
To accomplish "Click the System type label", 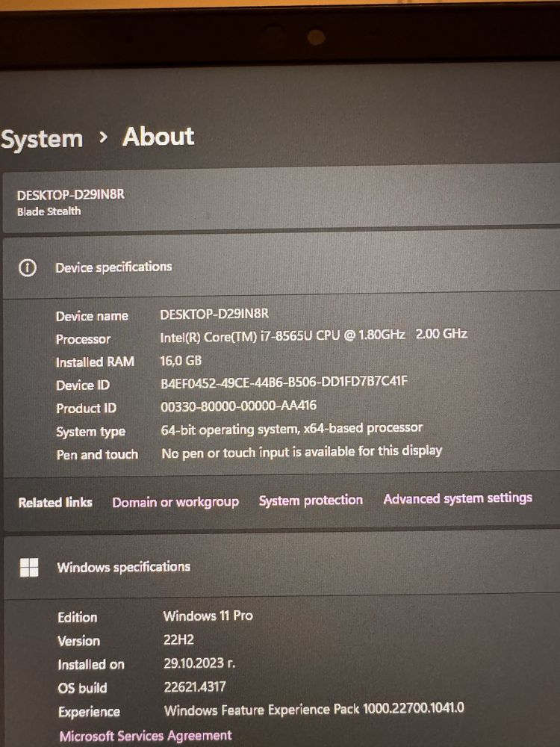I will (x=91, y=432).
